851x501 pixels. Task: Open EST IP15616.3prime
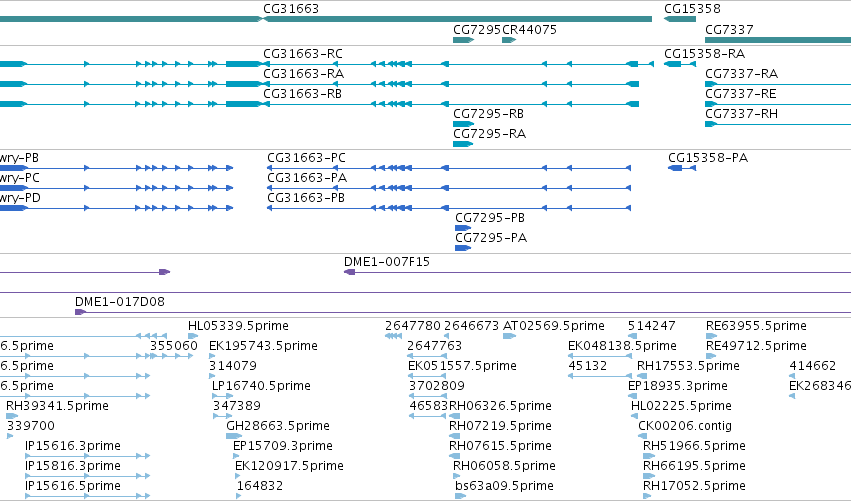tap(73, 447)
